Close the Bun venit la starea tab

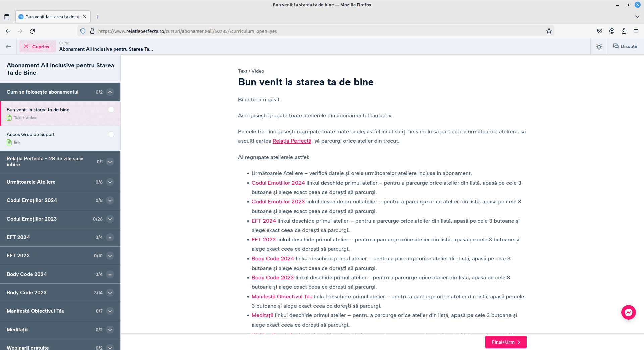[x=85, y=17]
